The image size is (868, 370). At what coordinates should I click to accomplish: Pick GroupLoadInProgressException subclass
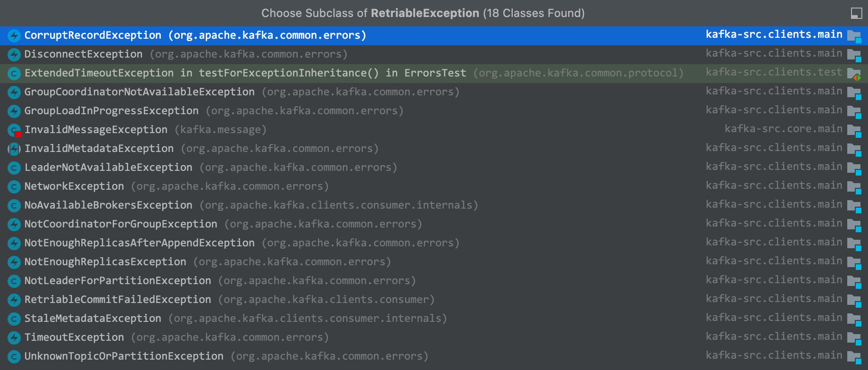coord(434,111)
